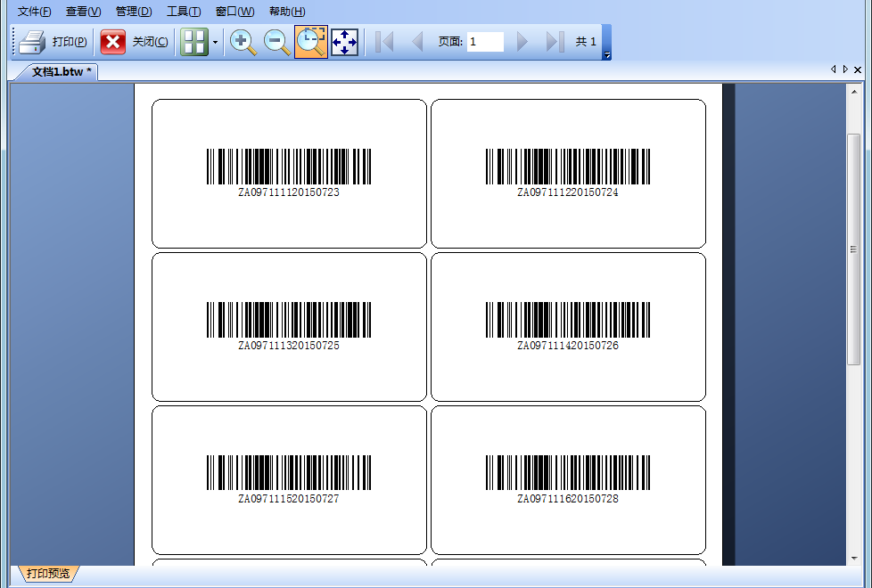Jump to the last page
The width and height of the screenshot is (872, 588).
[555, 42]
